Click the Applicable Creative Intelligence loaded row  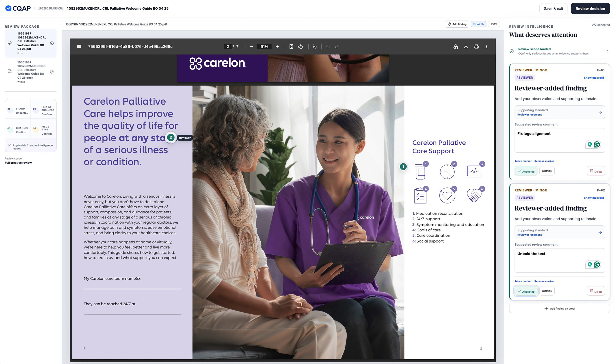tap(31, 147)
